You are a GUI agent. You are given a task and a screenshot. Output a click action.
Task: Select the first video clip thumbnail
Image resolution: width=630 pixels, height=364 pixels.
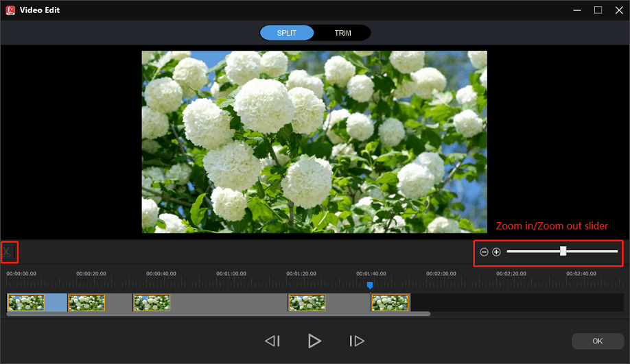tap(26, 302)
